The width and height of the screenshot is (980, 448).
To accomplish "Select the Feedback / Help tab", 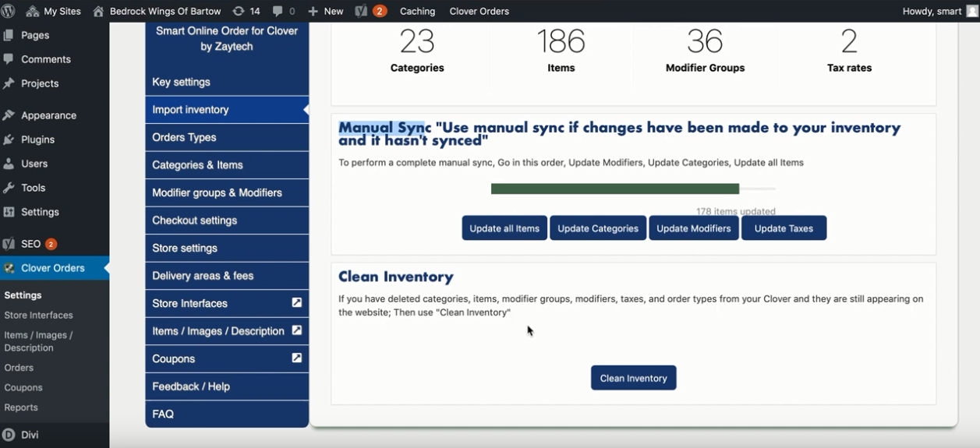I will pyautogui.click(x=227, y=386).
